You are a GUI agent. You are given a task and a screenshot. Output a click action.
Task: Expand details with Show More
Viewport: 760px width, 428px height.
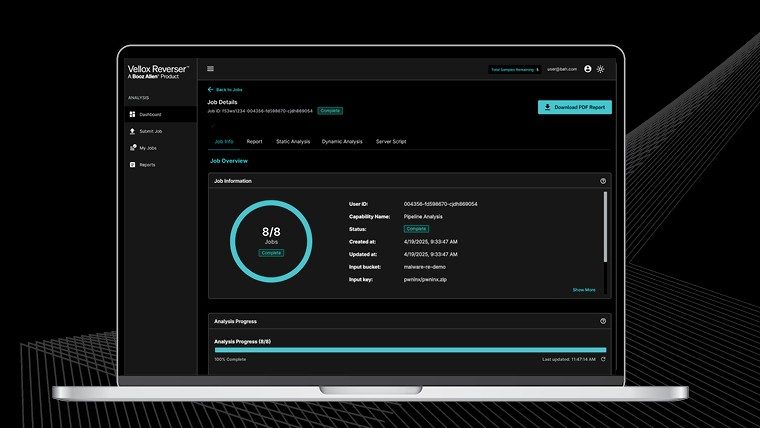click(583, 290)
